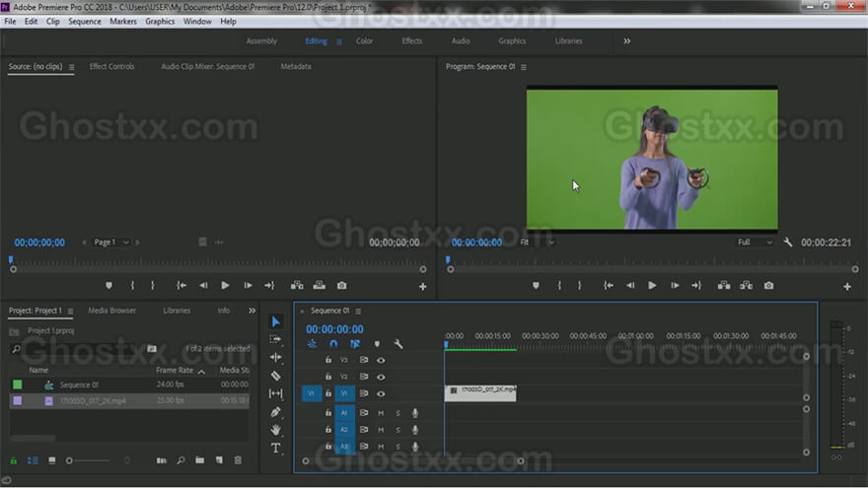The height and width of the screenshot is (488, 868).
Task: Click Insert button in Source monitor
Action: coord(297,286)
